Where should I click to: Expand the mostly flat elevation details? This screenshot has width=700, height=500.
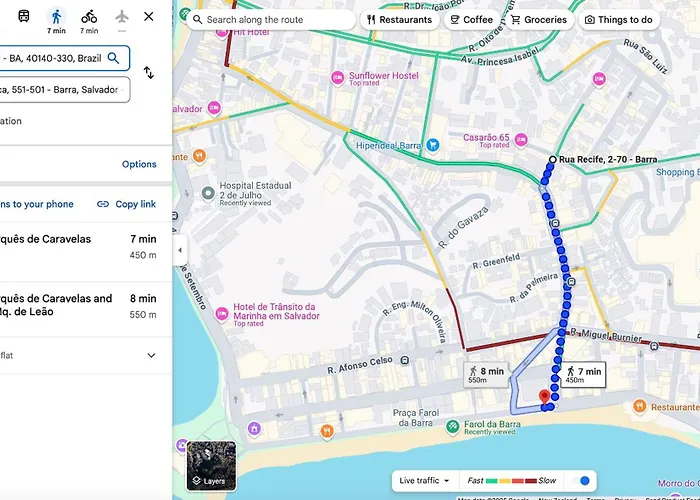[x=151, y=355]
